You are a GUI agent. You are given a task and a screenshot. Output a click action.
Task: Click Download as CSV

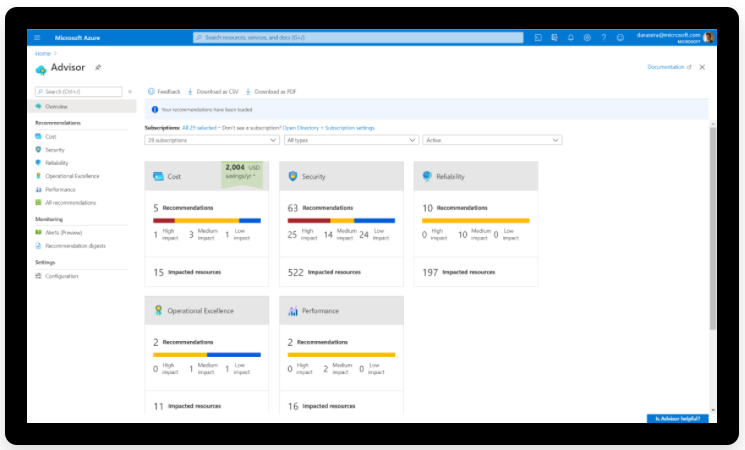pos(216,91)
